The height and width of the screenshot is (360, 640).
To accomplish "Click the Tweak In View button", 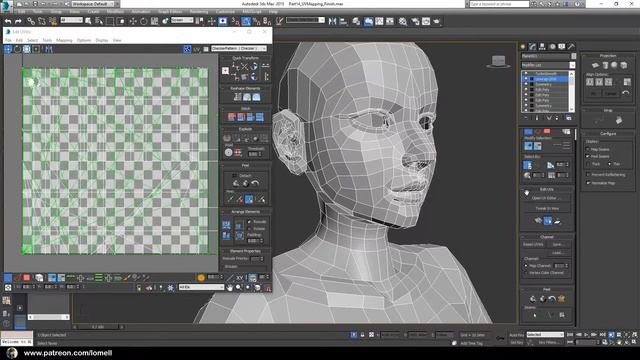I will 547,208.
